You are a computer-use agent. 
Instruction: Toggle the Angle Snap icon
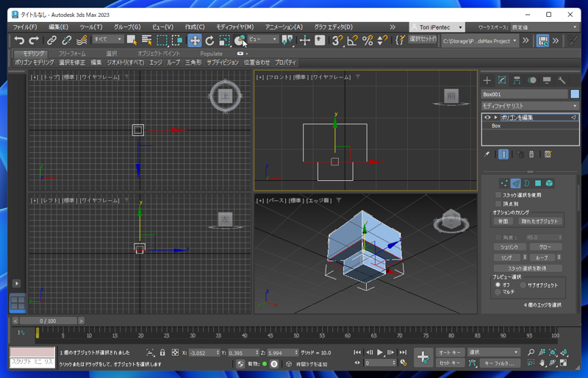click(352, 40)
